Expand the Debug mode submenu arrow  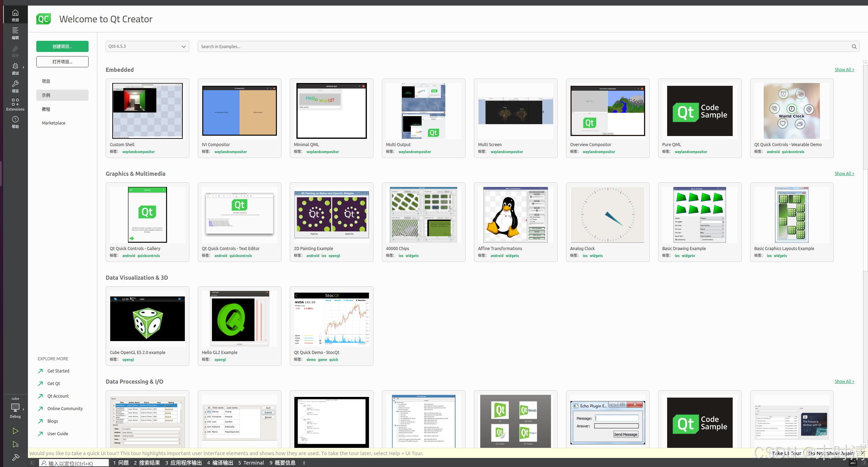coord(23,67)
